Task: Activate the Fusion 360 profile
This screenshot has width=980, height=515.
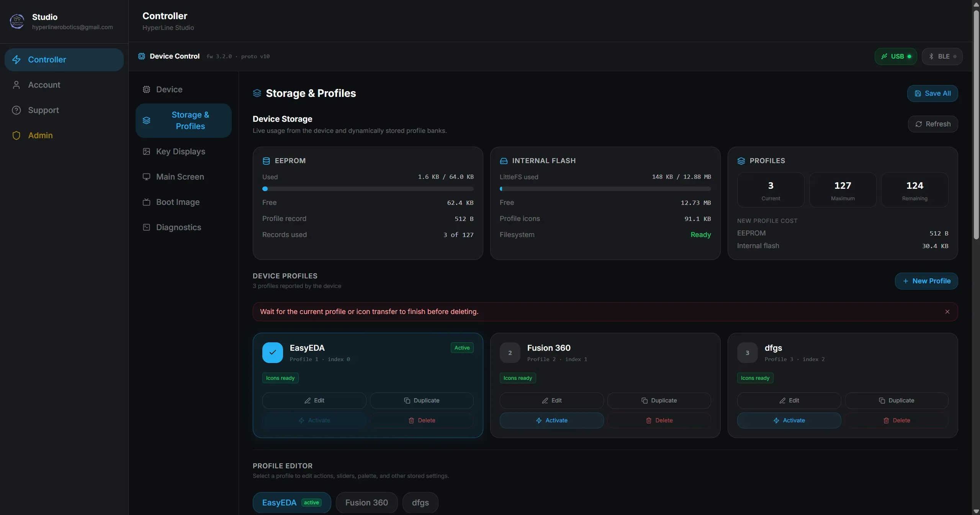Action: click(551, 420)
